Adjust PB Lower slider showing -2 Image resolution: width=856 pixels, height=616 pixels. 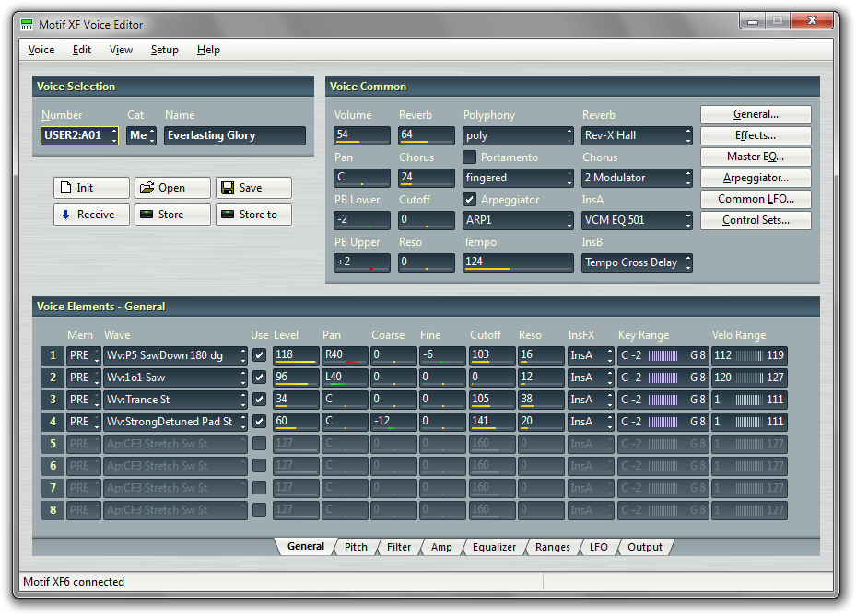362,220
